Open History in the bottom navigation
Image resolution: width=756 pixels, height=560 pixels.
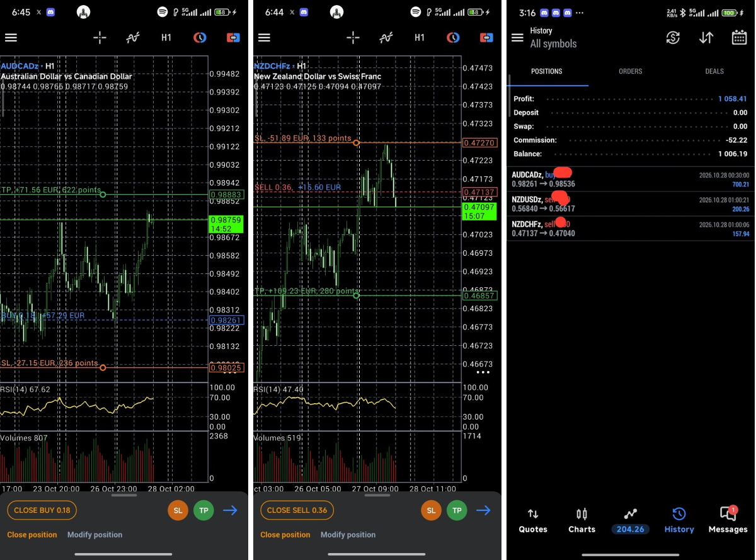coord(679,521)
